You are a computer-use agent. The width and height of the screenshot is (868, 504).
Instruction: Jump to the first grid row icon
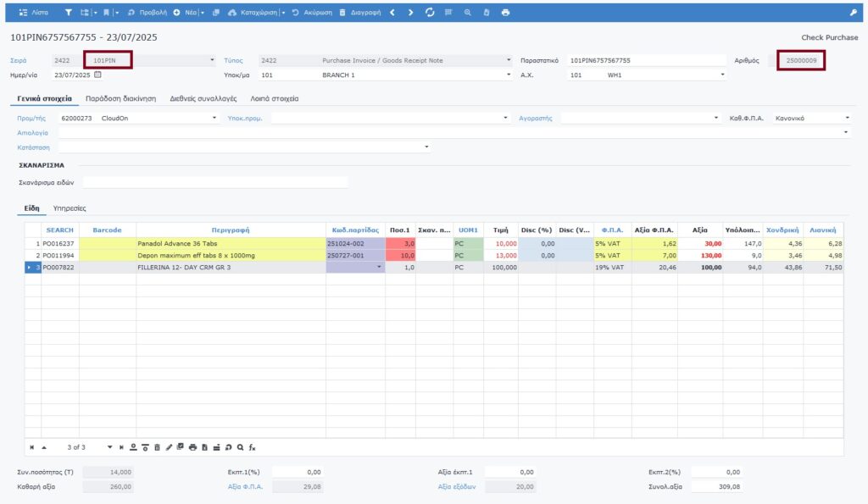(x=32, y=446)
